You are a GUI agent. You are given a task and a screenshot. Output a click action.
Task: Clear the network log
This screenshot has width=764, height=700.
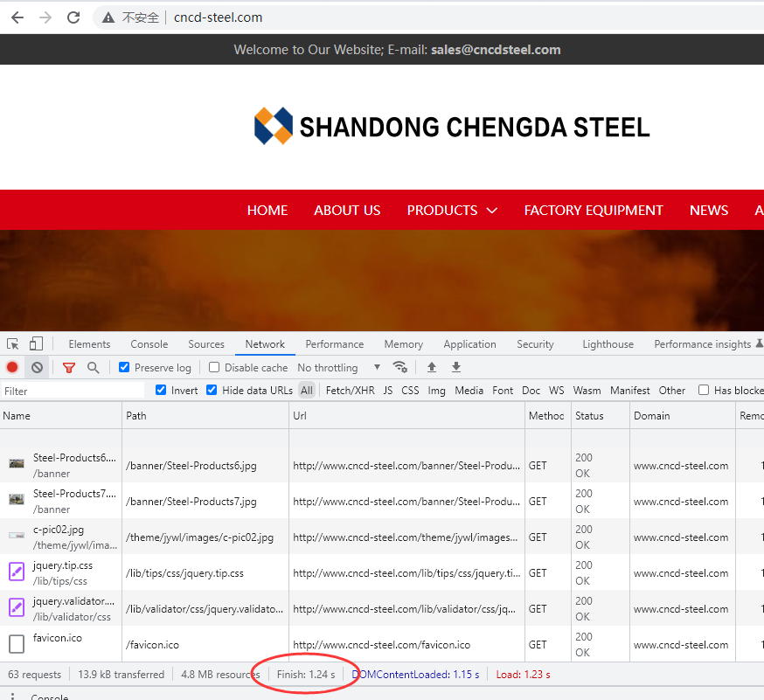pos(37,368)
